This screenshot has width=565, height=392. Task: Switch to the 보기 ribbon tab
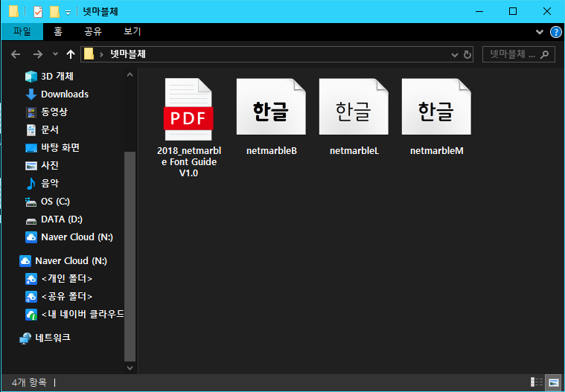pyautogui.click(x=133, y=32)
